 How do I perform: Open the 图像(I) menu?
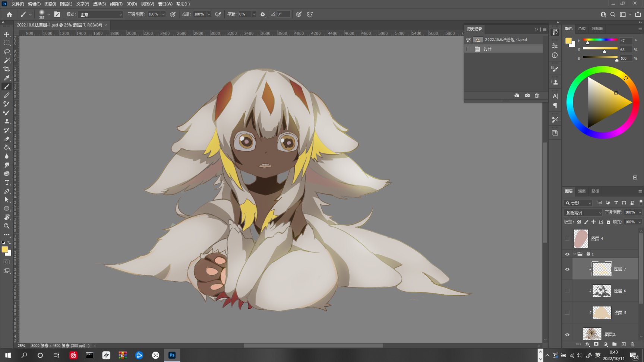[x=50, y=4]
